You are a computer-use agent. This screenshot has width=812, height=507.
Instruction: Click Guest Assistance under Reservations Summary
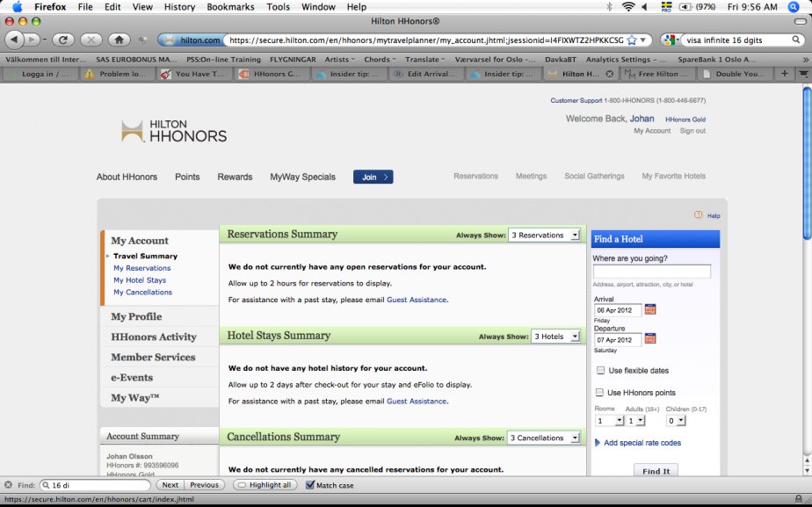(417, 300)
